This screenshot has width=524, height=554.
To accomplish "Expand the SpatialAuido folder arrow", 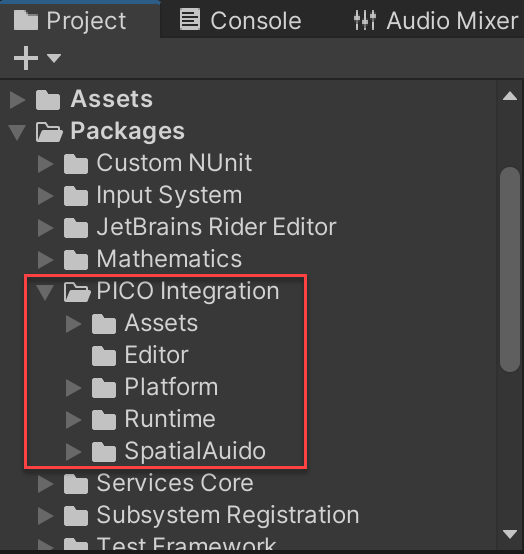I will click(73, 452).
